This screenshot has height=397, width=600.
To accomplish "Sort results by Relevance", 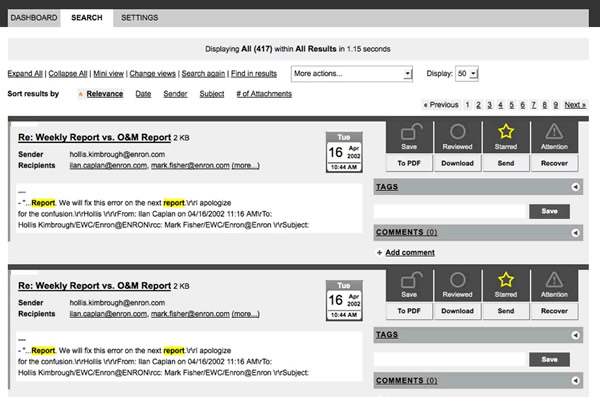I will (x=104, y=94).
